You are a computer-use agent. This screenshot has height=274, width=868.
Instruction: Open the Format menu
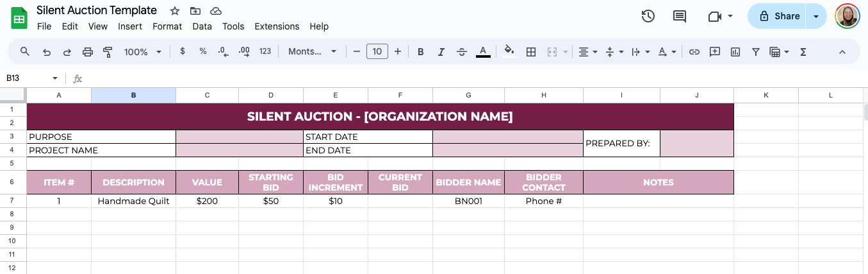[x=167, y=26]
